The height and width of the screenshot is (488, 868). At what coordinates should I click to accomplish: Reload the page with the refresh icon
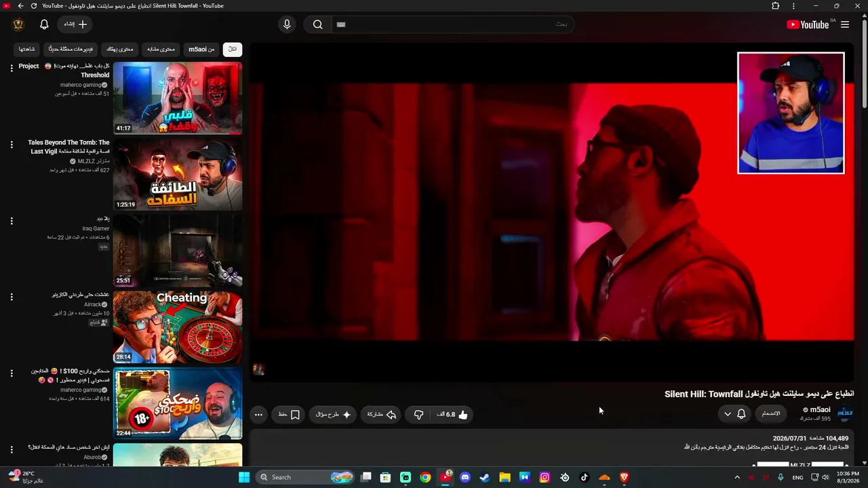[33, 6]
